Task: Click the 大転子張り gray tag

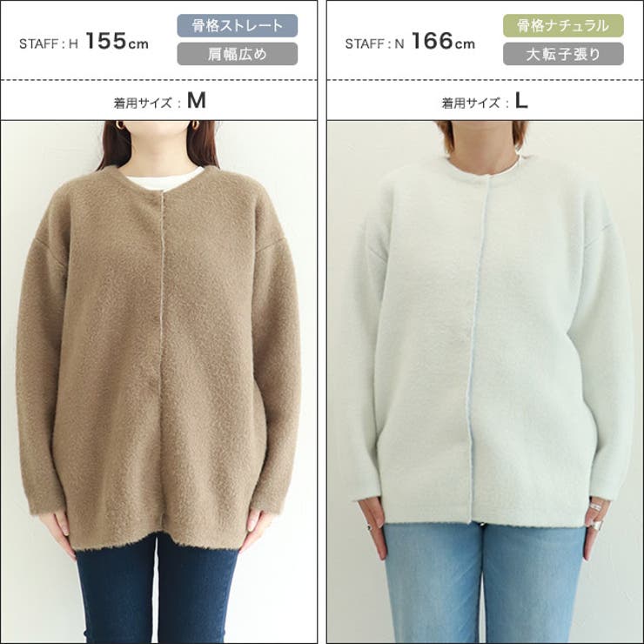Action: (x=563, y=54)
